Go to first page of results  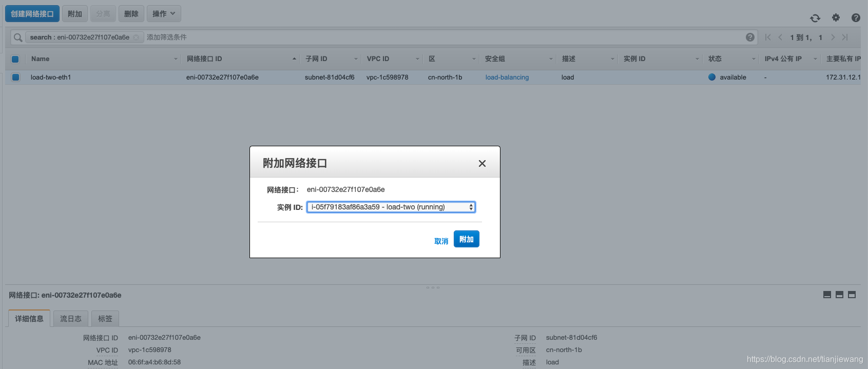coord(768,37)
